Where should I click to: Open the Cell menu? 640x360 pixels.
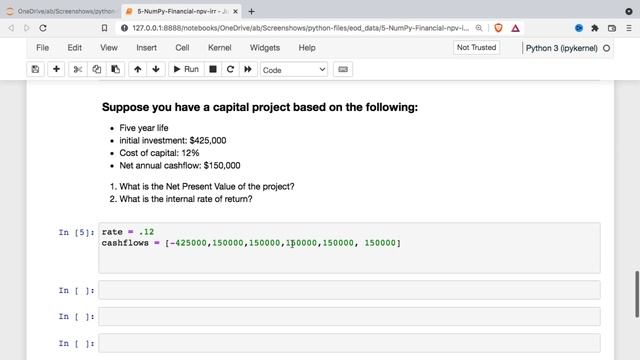[182, 48]
